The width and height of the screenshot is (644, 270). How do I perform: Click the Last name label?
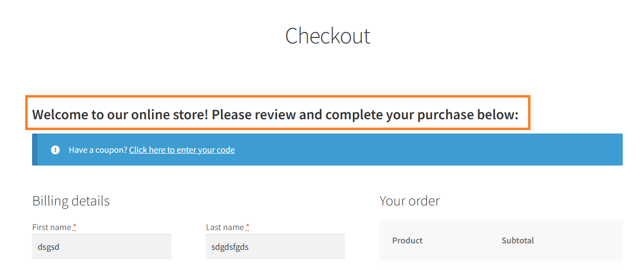[x=225, y=227]
